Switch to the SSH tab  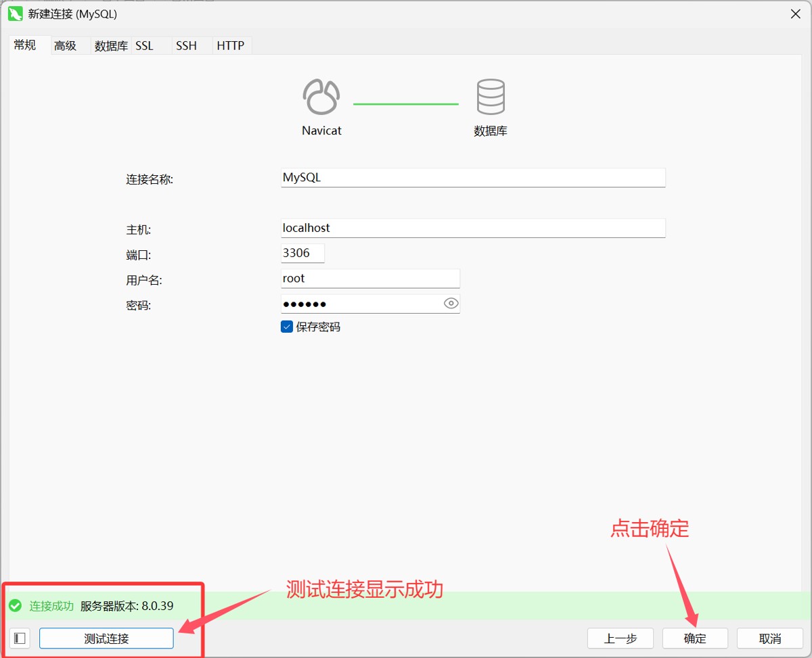click(x=186, y=46)
